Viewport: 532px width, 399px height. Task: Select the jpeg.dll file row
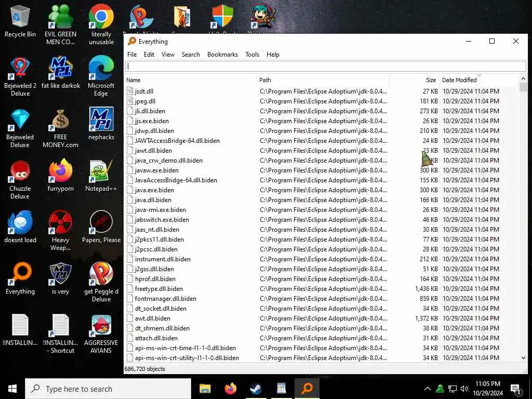pyautogui.click(x=322, y=101)
